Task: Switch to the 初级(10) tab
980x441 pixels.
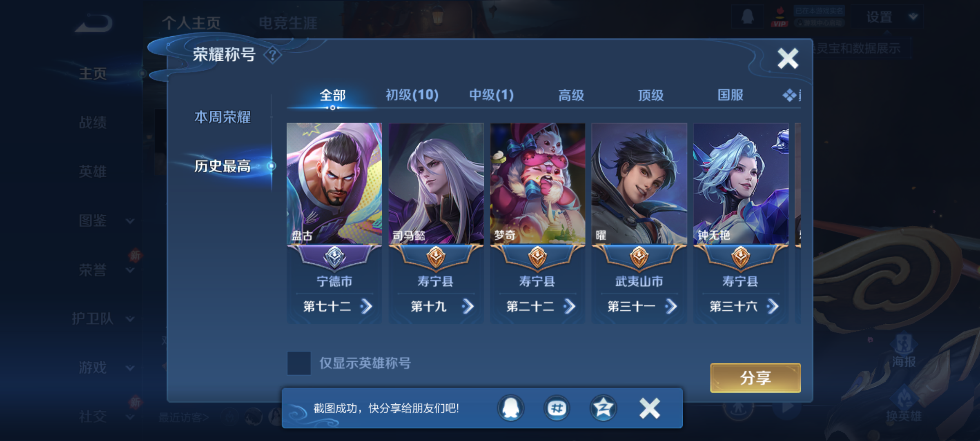Action: click(x=412, y=95)
